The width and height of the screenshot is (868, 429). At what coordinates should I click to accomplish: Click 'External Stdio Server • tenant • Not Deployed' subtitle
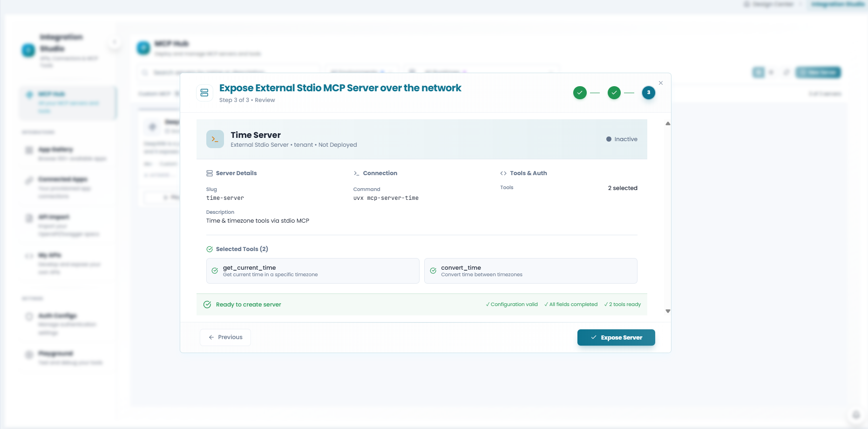294,145
